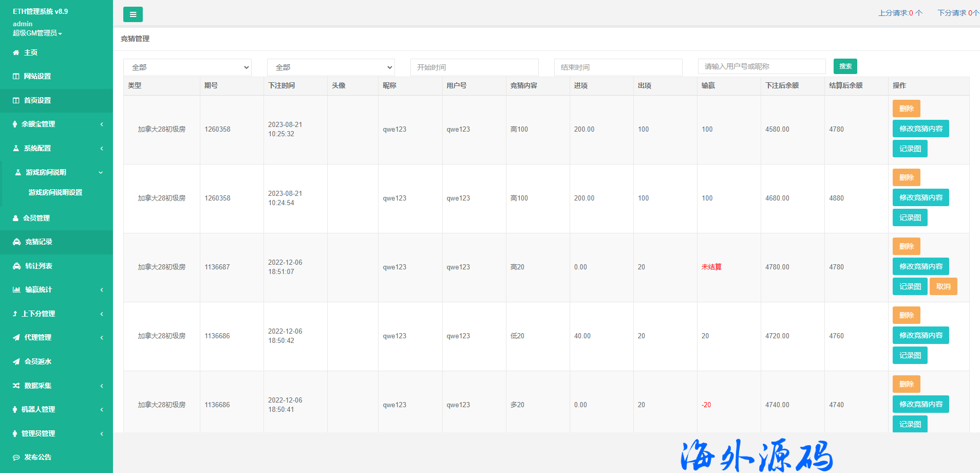Click the shuffle icon beside 数据采集
This screenshot has width=980, height=473.
click(16, 386)
